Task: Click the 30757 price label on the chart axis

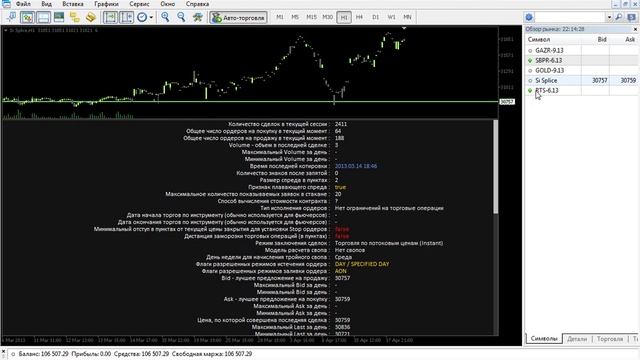Action: point(507,102)
